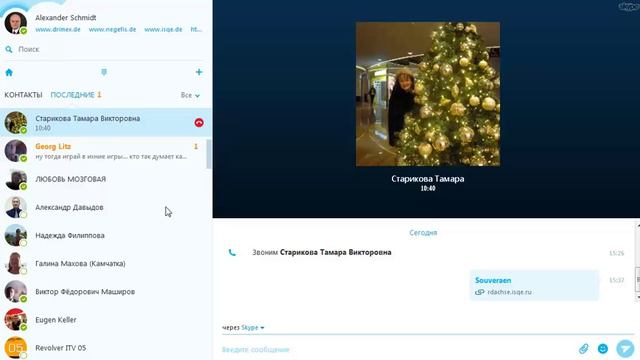Click the Виктор Фёдорович Маширов avatar
This screenshot has height=360, width=640.
16,291
